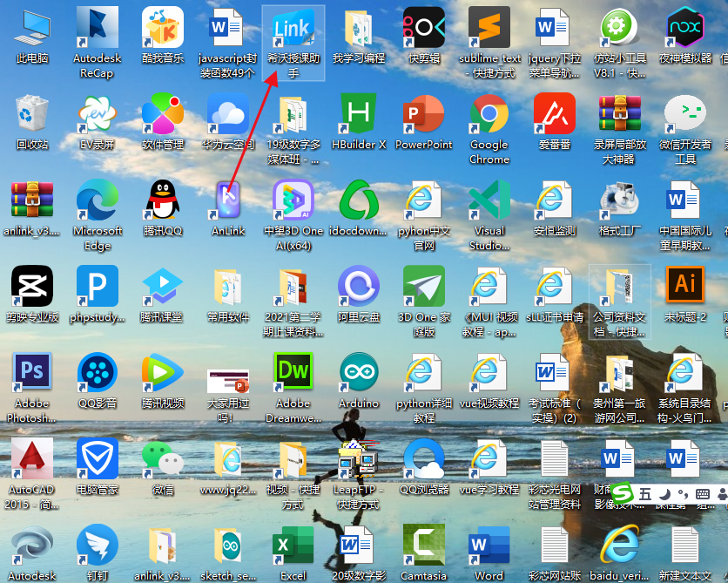728x583 pixels.
Task: Click the 爱番番 icon
Action: pyautogui.click(x=555, y=114)
